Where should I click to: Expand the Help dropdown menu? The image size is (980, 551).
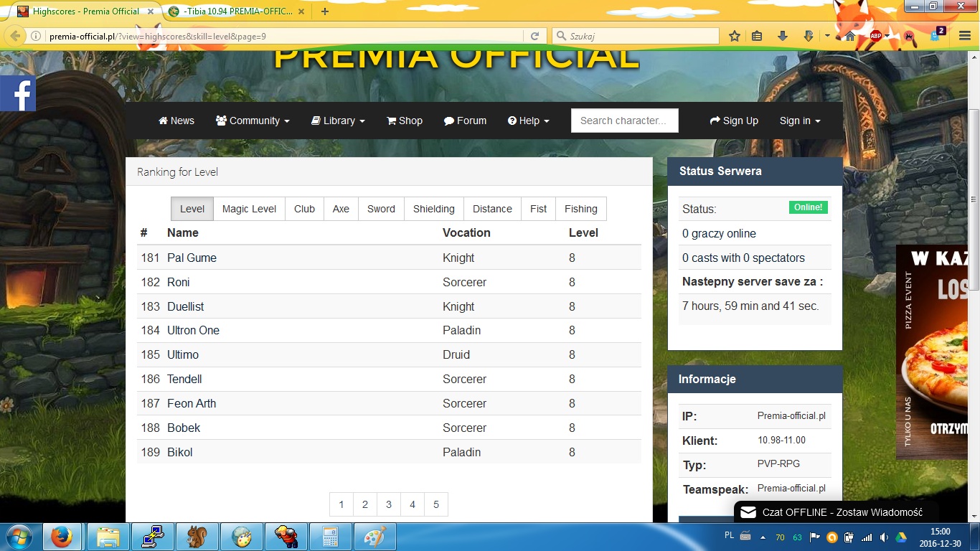(x=528, y=121)
